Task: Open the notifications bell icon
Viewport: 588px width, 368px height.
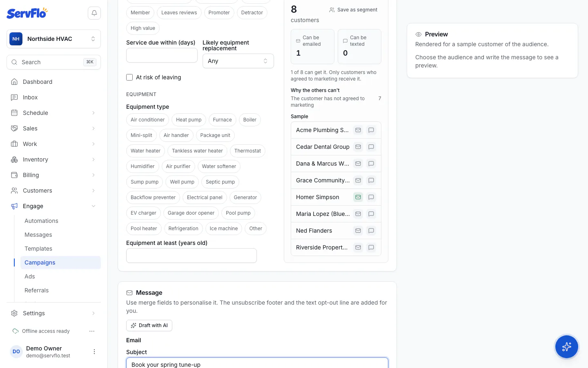Action: click(94, 13)
